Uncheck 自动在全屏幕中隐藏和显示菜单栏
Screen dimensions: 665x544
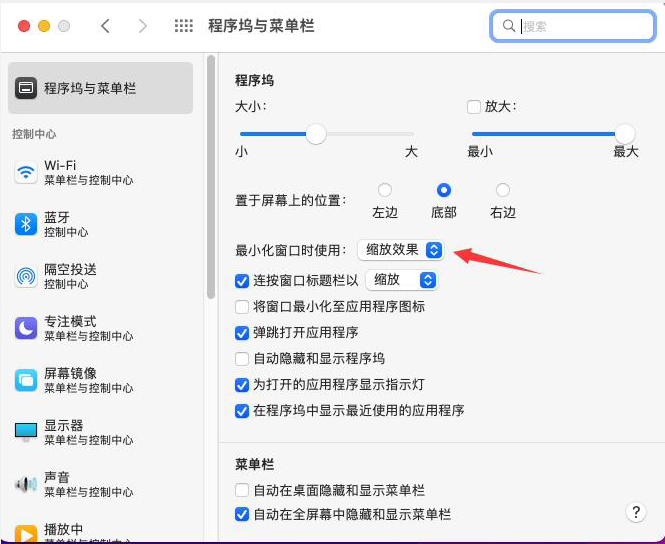(x=242, y=515)
